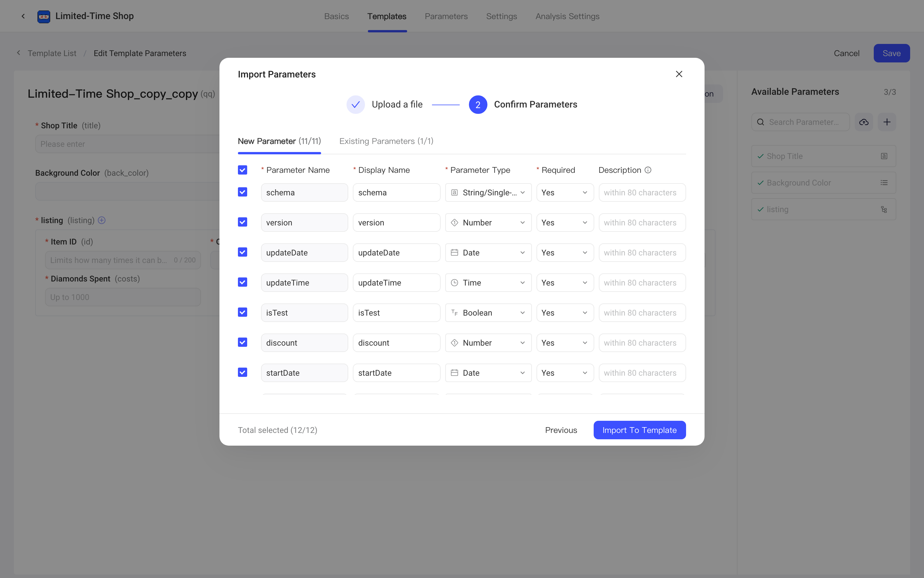Screen dimensions: 924x578
Task: Click the search magnifier icon
Action: click(x=761, y=122)
